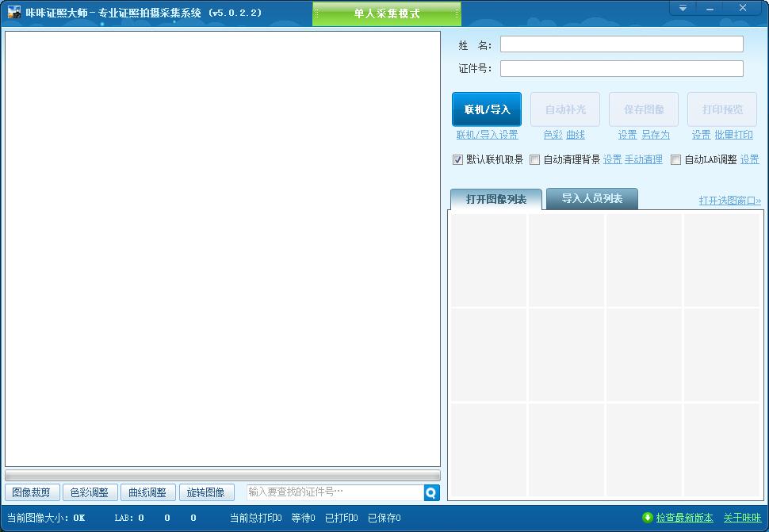The image size is (769, 532).
Task: Enable 自动LAB调整 checkbox
Action: click(x=675, y=160)
